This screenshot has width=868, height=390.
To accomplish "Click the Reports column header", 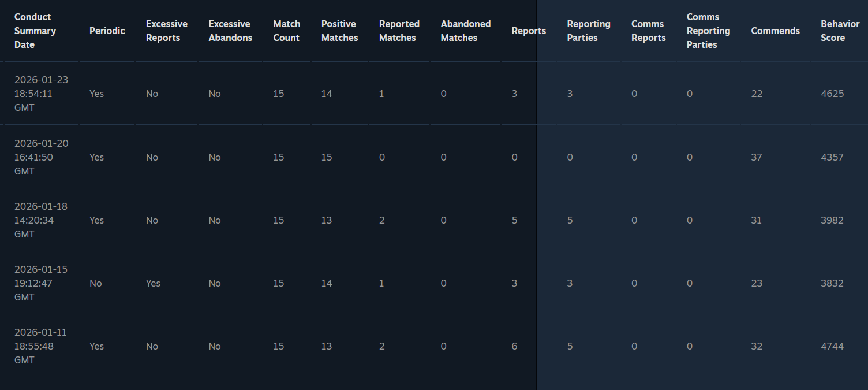I will point(529,31).
